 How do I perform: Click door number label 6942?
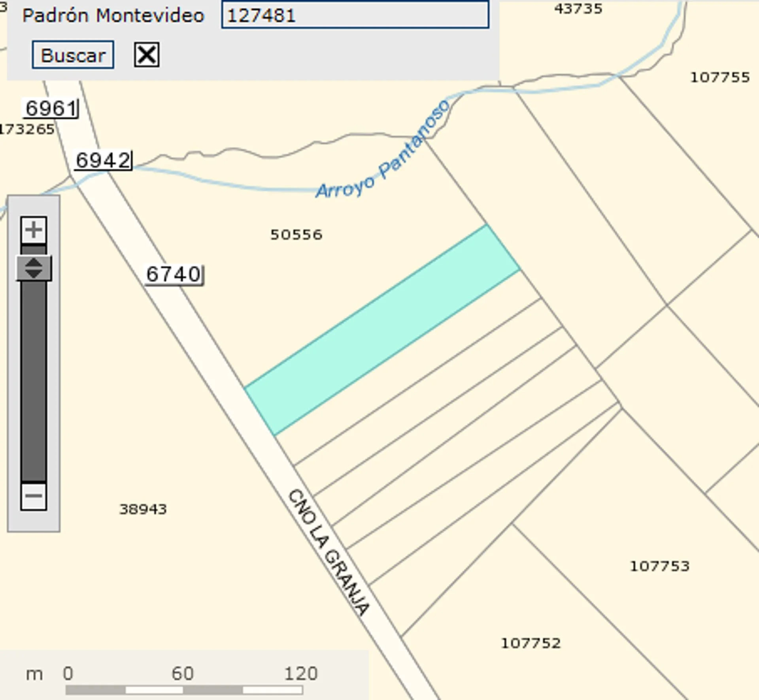(x=103, y=160)
